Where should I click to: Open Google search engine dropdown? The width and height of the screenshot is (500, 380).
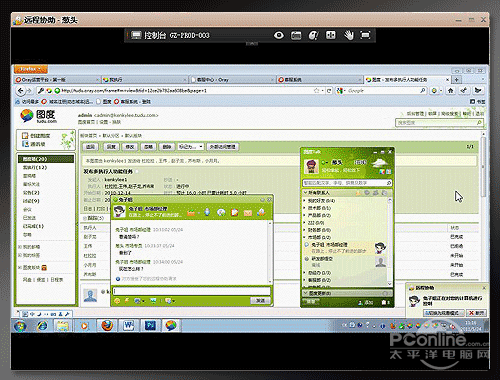[x=340, y=91]
